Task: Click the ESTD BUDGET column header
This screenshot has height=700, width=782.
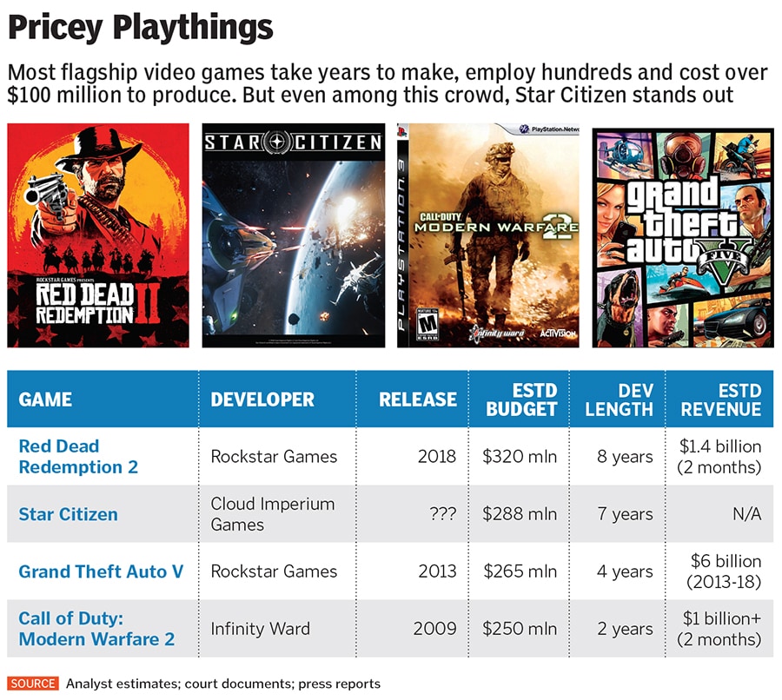Action: point(521,400)
